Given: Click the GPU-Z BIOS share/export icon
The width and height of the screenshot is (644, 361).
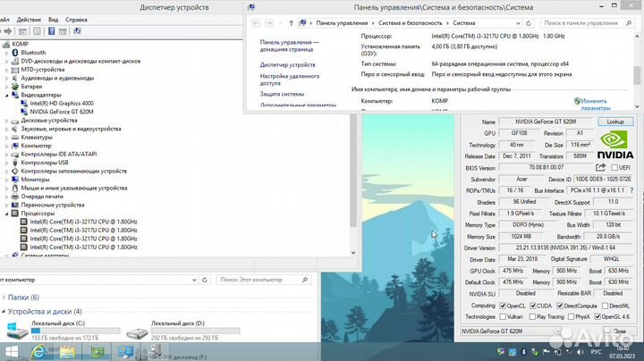Looking at the screenshot, I should pyautogui.click(x=600, y=167).
